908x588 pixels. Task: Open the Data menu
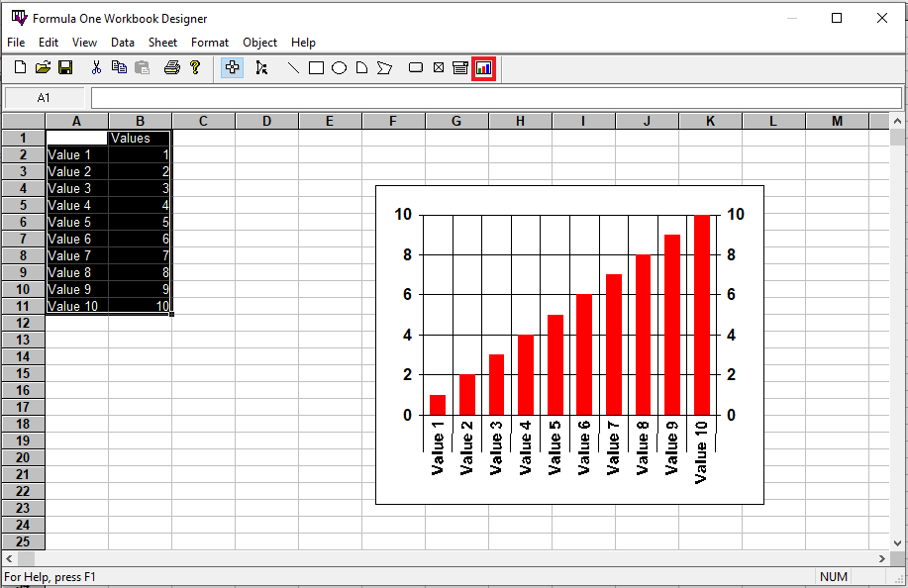coord(123,43)
